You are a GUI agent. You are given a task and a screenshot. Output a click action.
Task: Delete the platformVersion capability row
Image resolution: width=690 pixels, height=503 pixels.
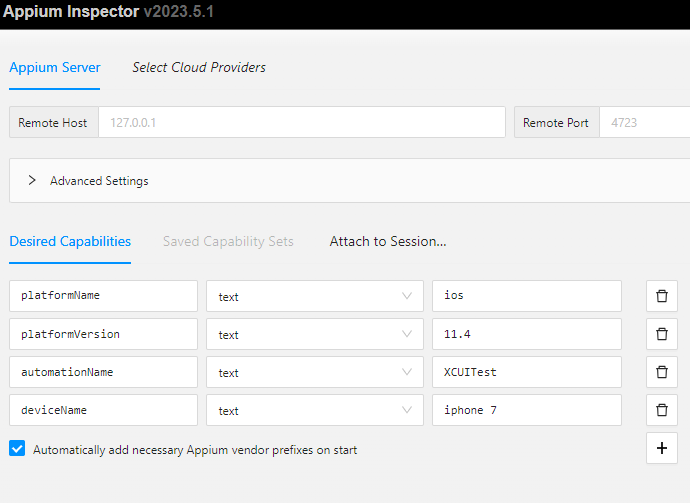(x=661, y=334)
